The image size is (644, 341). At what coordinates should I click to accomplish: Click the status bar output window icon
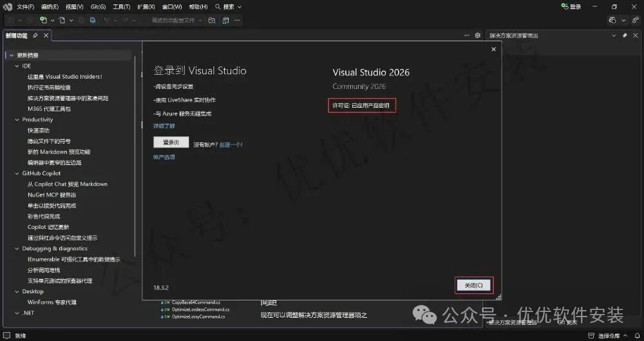pos(6,336)
